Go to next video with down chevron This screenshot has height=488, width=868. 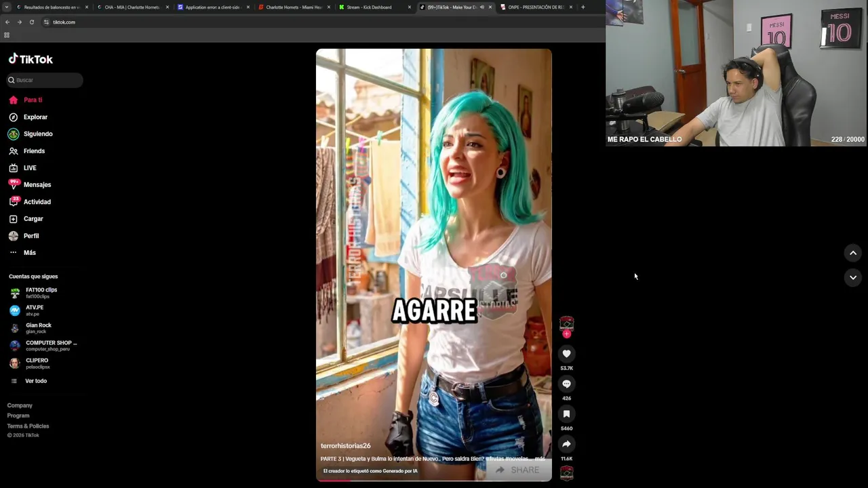pos(852,277)
